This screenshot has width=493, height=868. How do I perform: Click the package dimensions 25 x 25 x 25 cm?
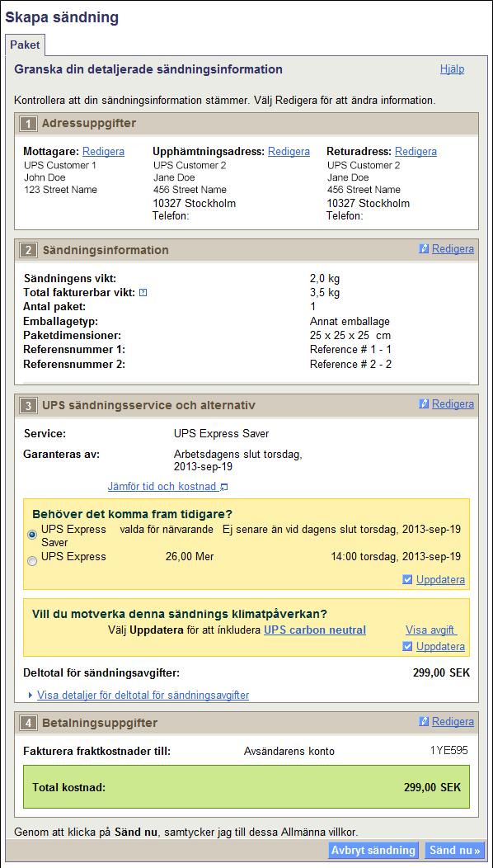pyautogui.click(x=351, y=336)
